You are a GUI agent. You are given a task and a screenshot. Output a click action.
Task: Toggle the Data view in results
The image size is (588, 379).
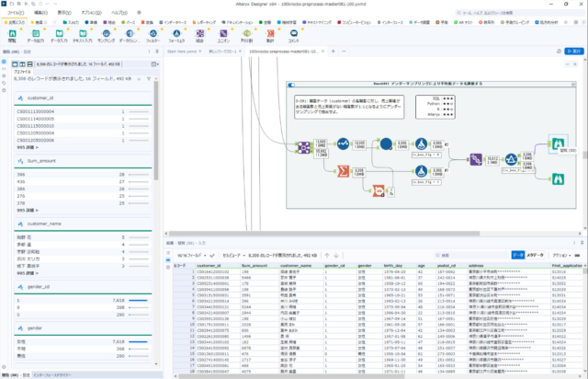click(517, 254)
